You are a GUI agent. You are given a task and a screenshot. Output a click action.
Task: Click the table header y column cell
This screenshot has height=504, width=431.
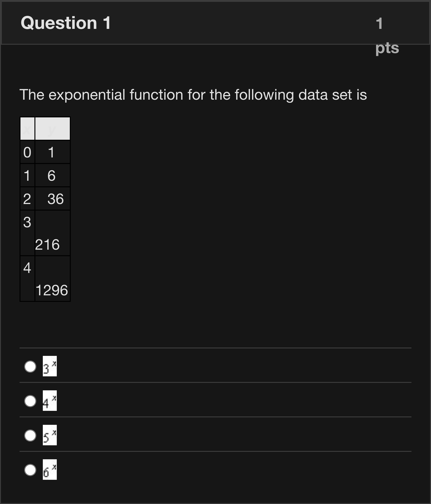[x=52, y=128]
